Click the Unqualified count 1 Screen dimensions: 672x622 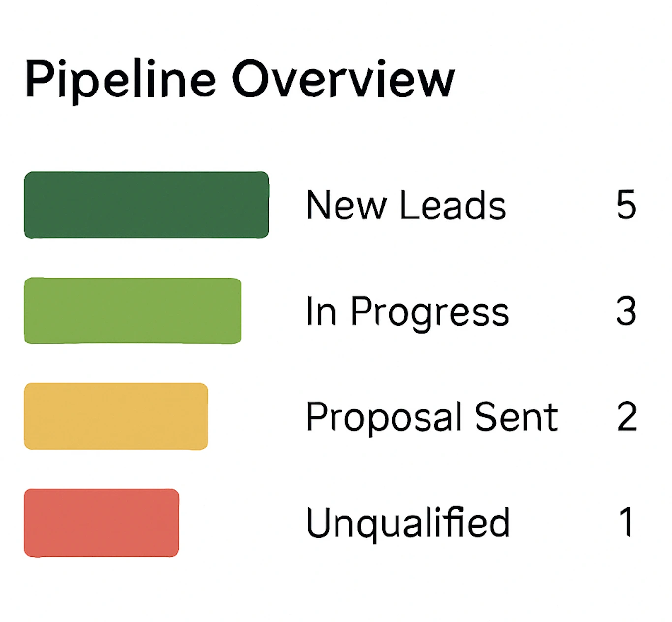626,522
